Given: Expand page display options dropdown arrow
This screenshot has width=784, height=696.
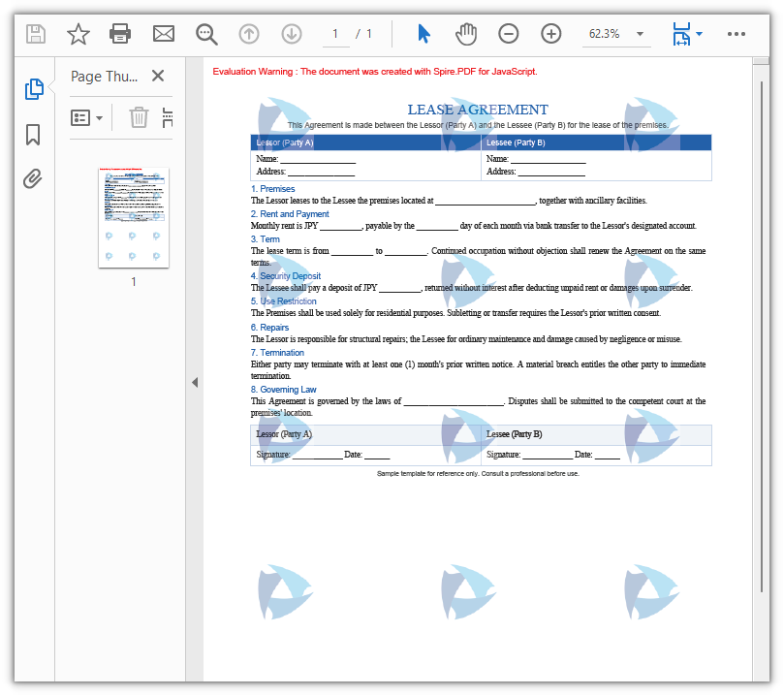Looking at the screenshot, I should pyautogui.click(x=700, y=34).
